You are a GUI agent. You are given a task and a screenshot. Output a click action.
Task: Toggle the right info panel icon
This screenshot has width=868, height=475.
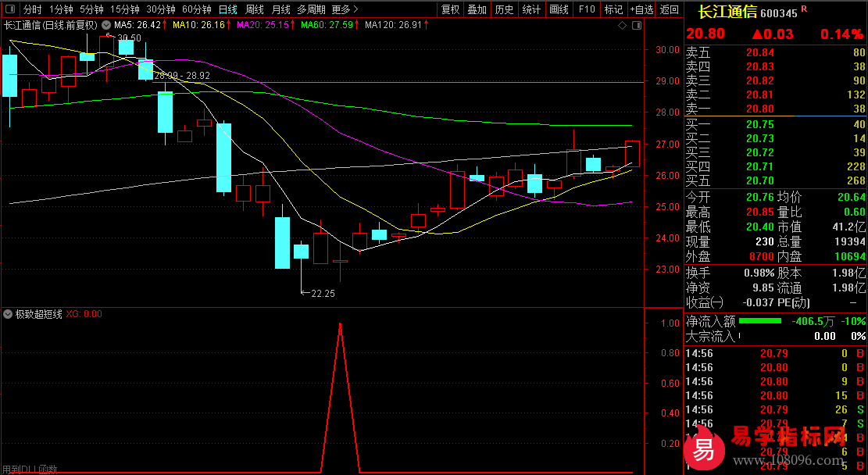[637, 26]
